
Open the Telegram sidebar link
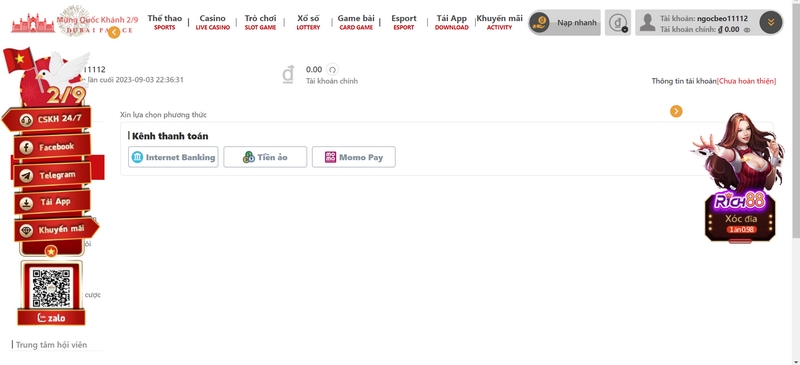[x=52, y=175]
